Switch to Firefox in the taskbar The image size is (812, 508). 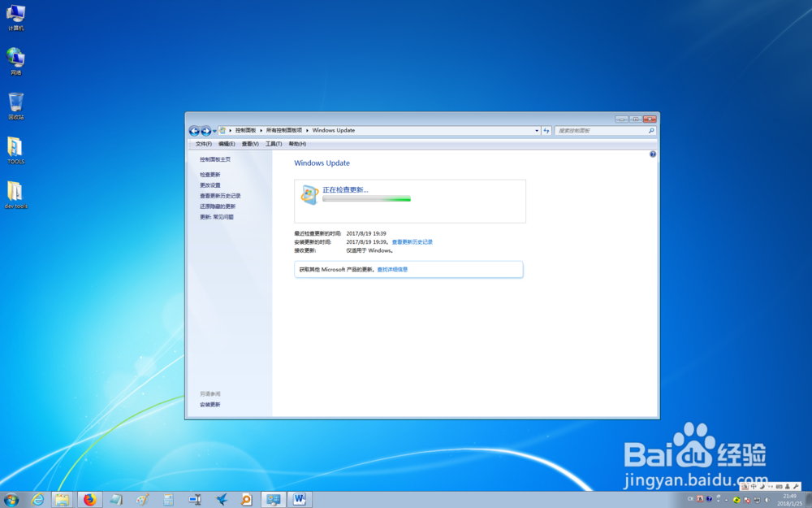[x=90, y=500]
